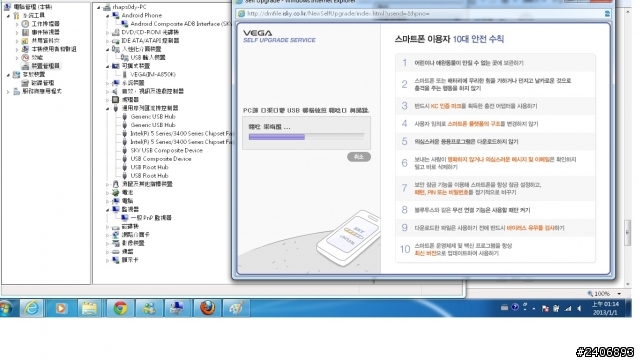Select the VEGA(IM-A850K) portable device

pyautogui.click(x=153, y=75)
